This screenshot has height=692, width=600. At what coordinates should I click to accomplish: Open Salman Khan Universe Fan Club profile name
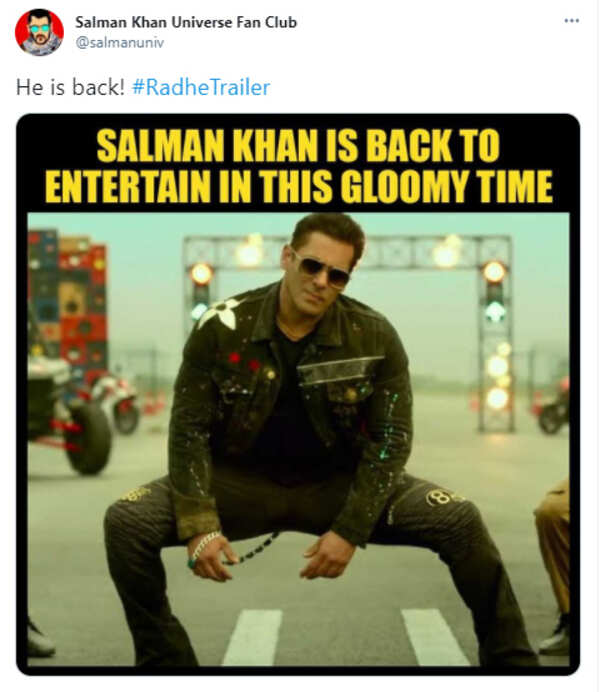[187, 22]
